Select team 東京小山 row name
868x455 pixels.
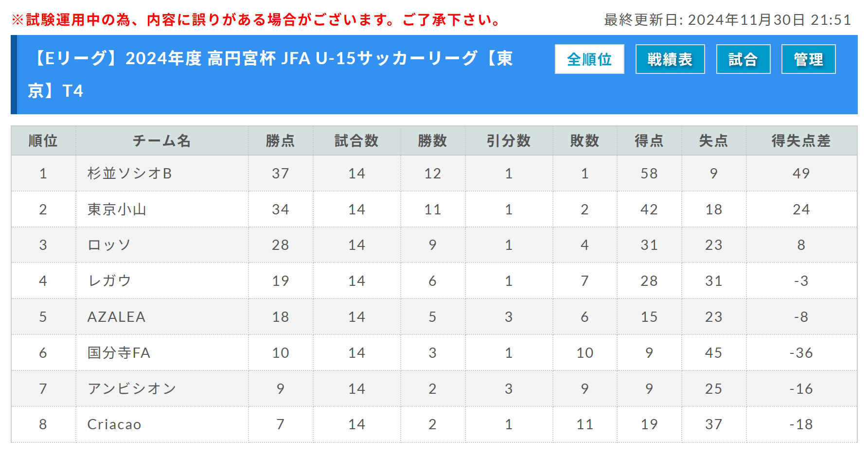pyautogui.click(x=117, y=210)
